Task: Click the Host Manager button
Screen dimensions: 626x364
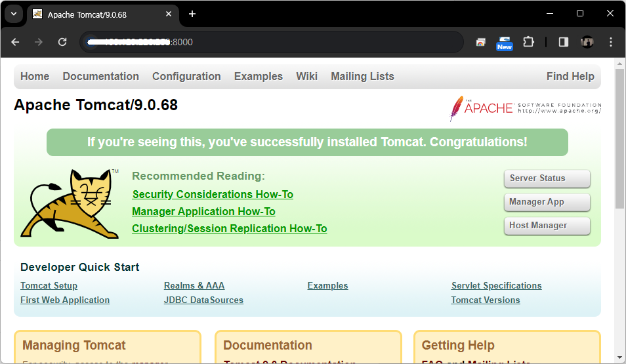Action: pyautogui.click(x=547, y=226)
